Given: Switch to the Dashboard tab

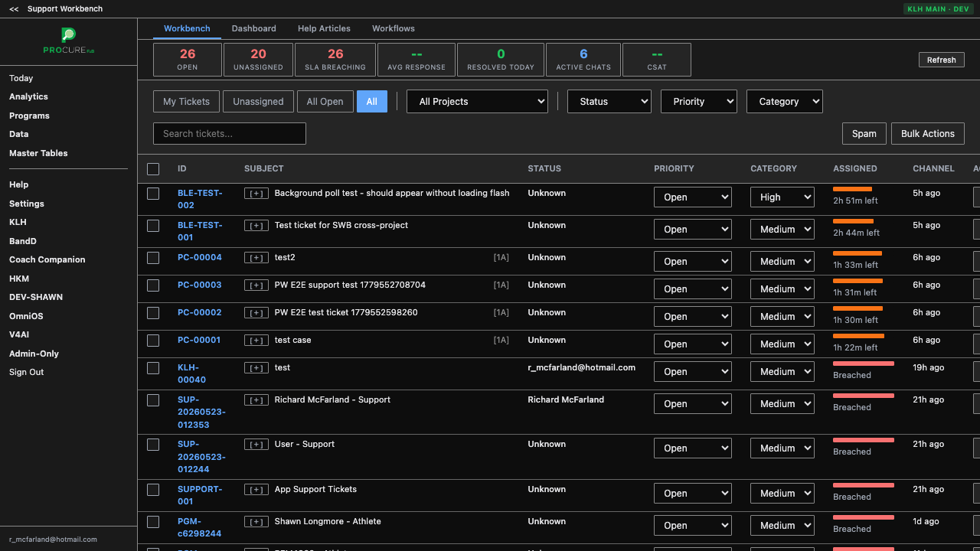Looking at the screenshot, I should pyautogui.click(x=253, y=28).
